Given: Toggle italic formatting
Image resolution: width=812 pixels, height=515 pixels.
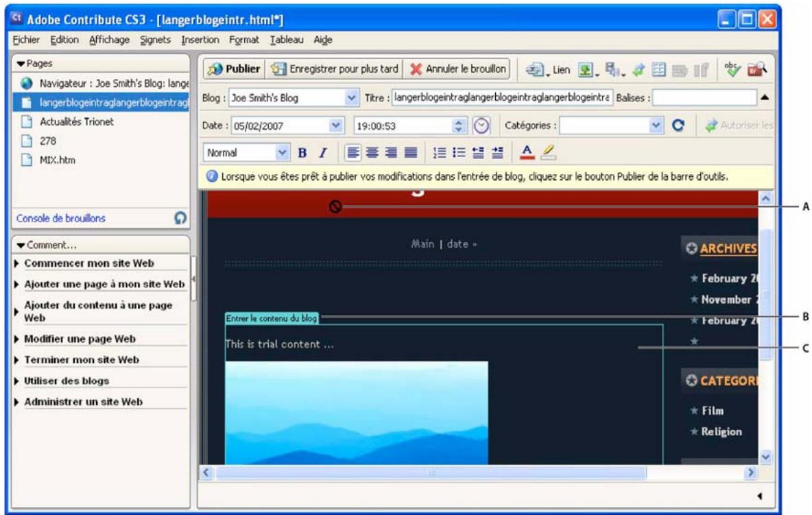Looking at the screenshot, I should point(324,151).
